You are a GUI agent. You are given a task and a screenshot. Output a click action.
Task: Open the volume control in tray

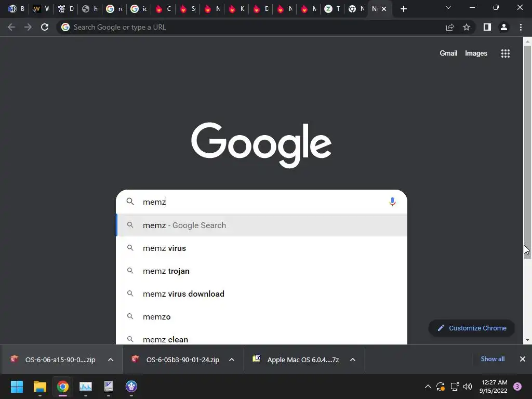pos(468,387)
